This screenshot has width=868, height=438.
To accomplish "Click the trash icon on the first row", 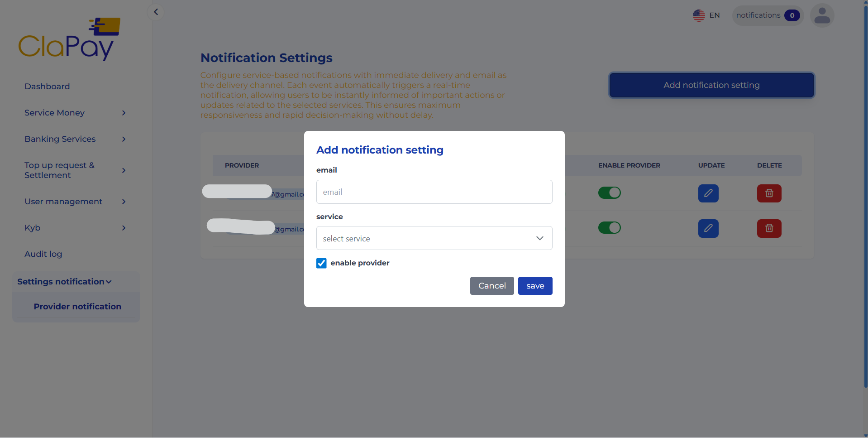I will coord(769,193).
